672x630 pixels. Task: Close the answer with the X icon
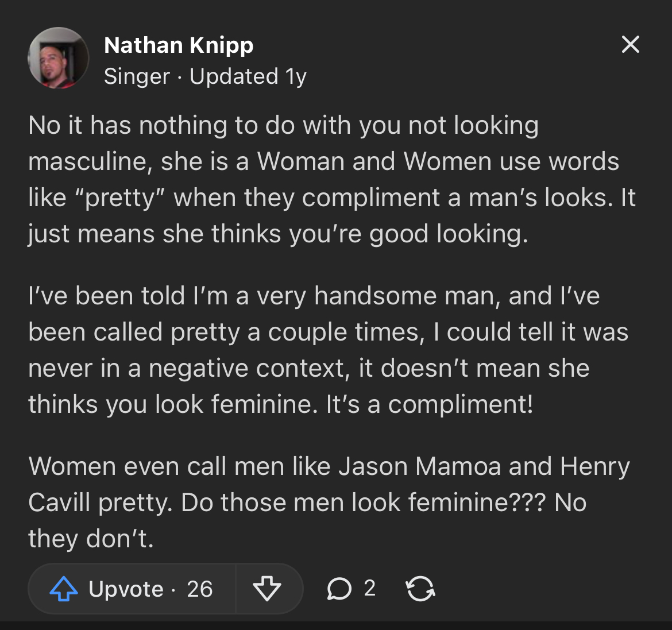tap(631, 44)
